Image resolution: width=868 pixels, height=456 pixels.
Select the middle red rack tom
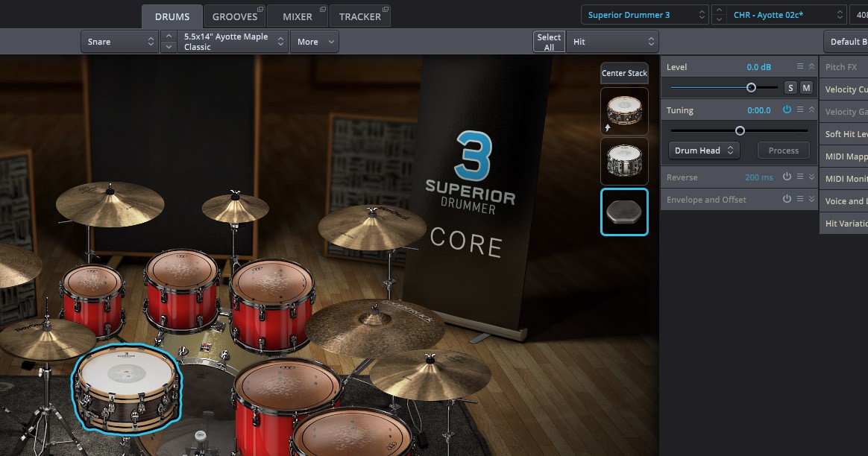tap(182, 290)
